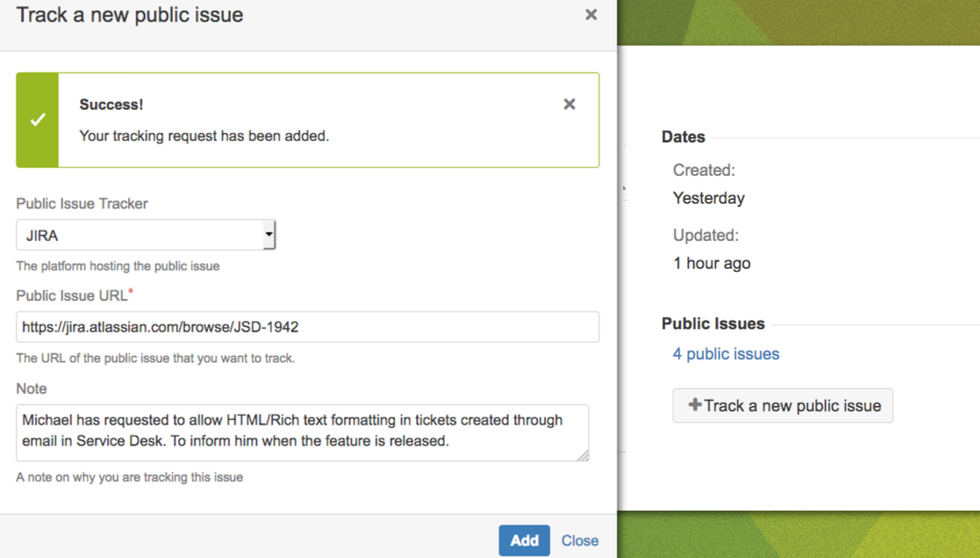Click the plus icon beside Track a new public issue
The width and height of the screenshot is (980, 558).
(x=695, y=405)
